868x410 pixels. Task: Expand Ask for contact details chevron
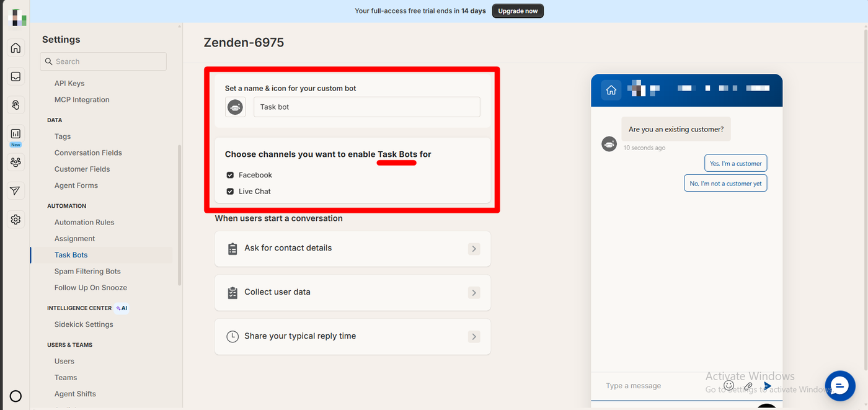pos(474,249)
